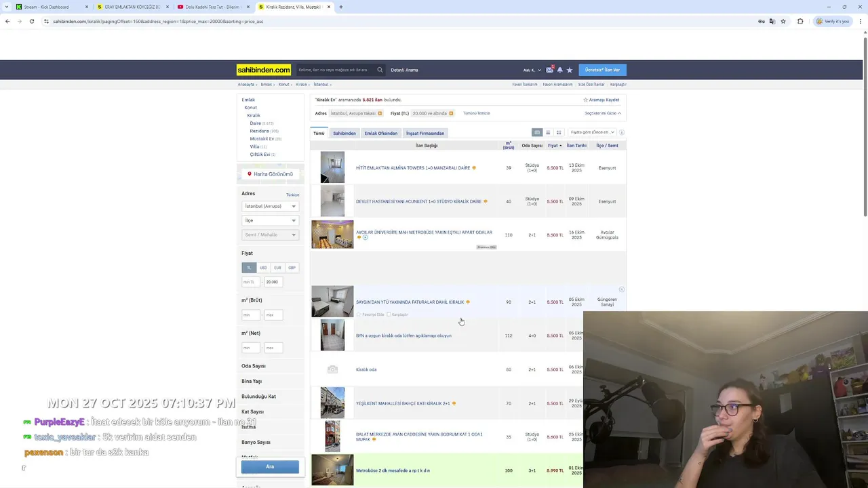The width and height of the screenshot is (868, 488).
Task: Click Favoriye Ekle on SAYGIN'DAN listing
Action: 371,314
